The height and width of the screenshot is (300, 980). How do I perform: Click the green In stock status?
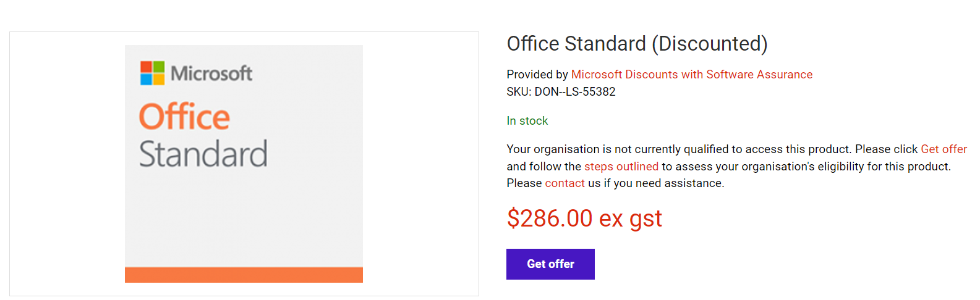pyautogui.click(x=527, y=121)
